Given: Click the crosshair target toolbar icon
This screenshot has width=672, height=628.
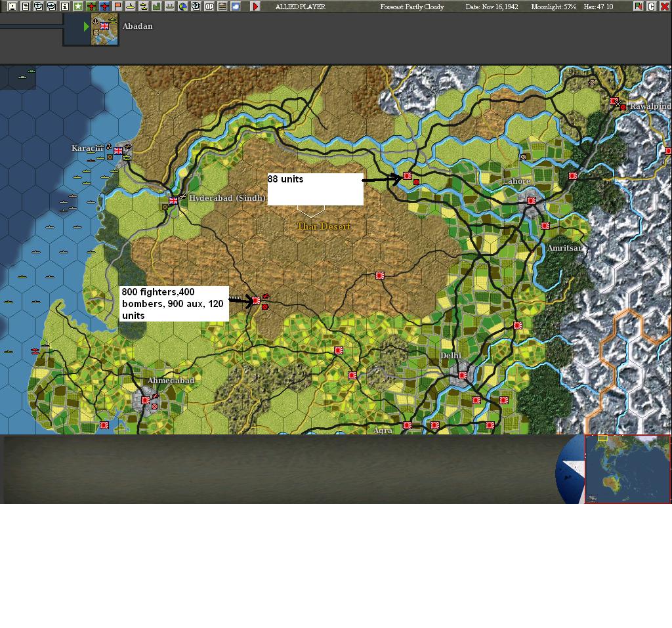Looking at the screenshot, I should tap(196, 7).
